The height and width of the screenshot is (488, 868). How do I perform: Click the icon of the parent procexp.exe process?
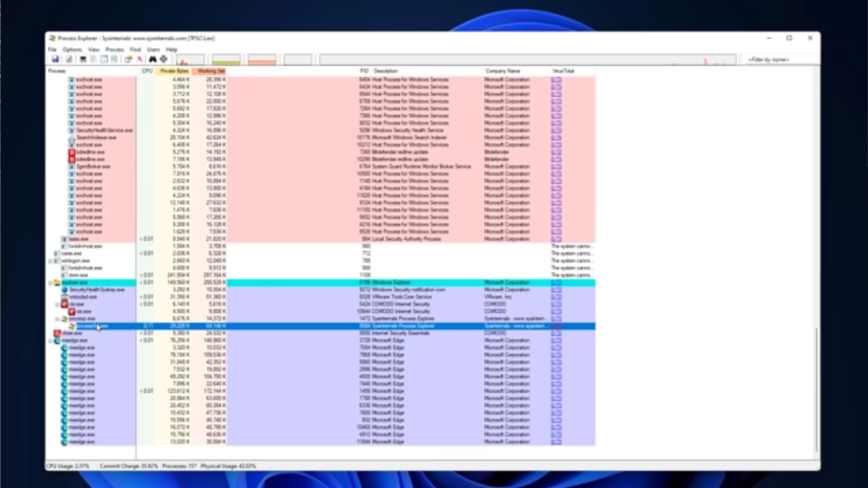65,319
